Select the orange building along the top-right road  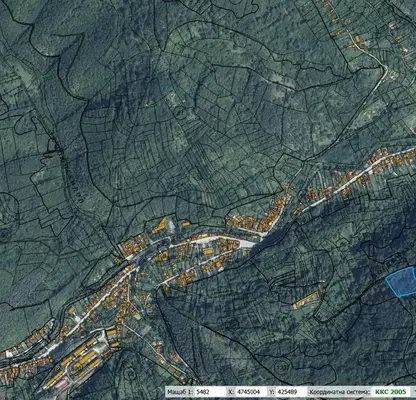coord(357,39)
